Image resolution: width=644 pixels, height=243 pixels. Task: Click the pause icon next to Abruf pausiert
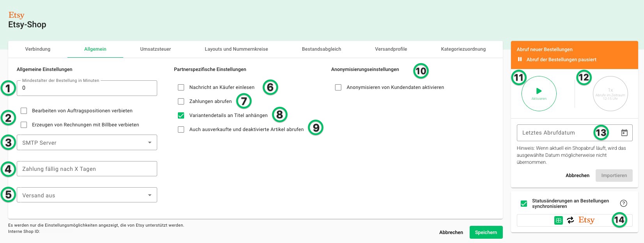pos(520,59)
